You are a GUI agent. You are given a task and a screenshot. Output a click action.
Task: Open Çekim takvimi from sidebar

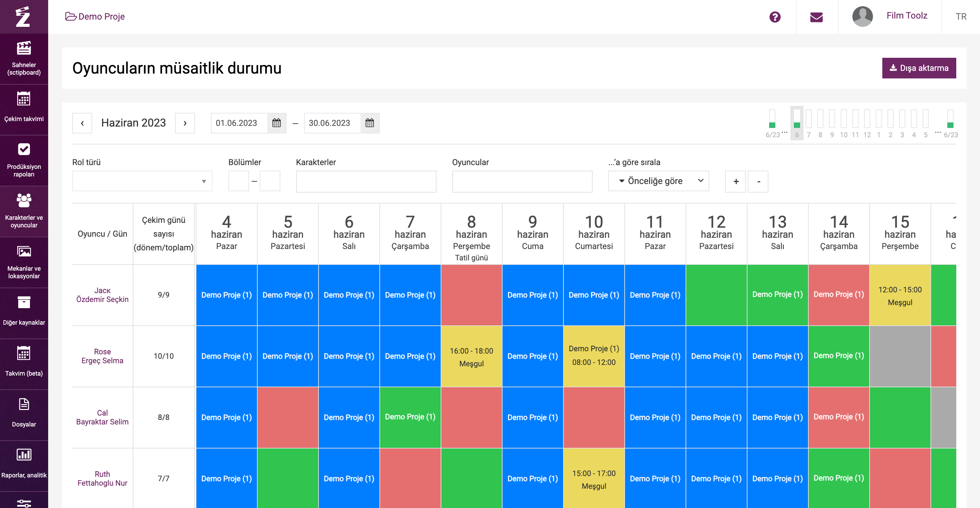tap(24, 110)
